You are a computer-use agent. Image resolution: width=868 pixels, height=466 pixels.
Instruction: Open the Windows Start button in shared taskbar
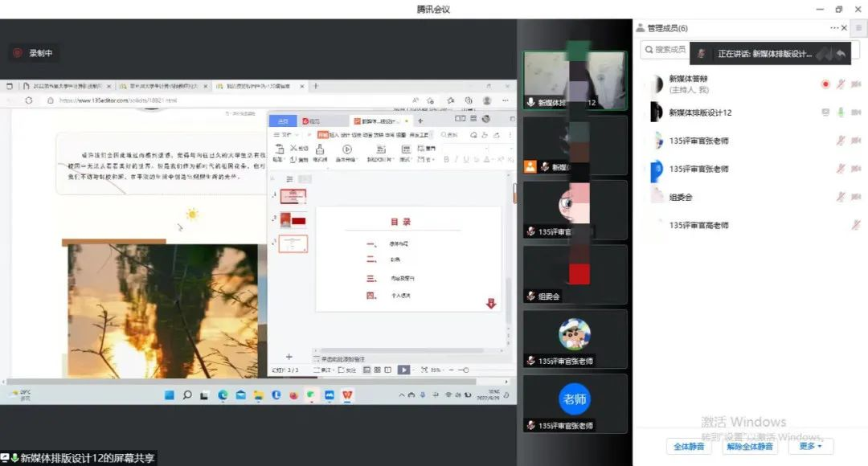pos(170,395)
